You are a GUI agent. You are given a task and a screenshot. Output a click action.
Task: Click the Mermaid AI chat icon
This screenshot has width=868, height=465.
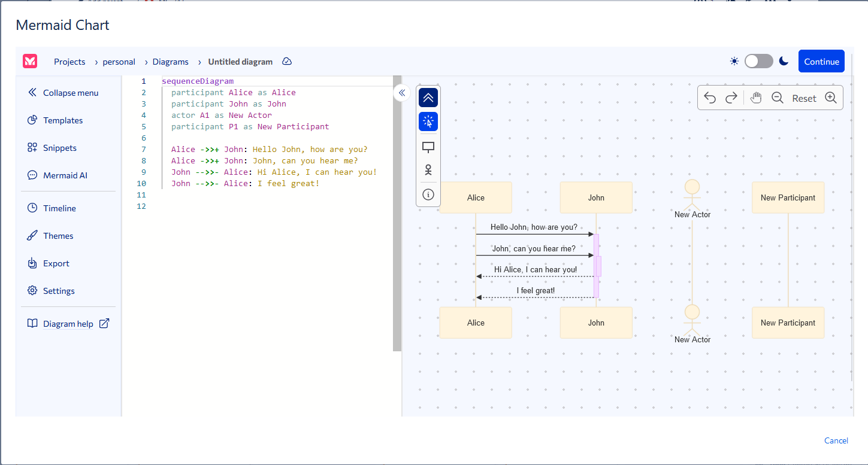tap(32, 175)
